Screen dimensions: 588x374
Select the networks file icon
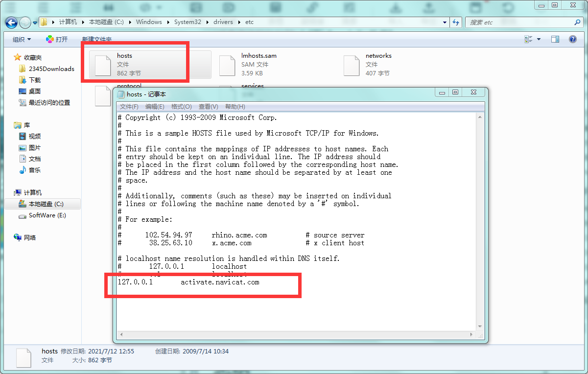[352, 65]
